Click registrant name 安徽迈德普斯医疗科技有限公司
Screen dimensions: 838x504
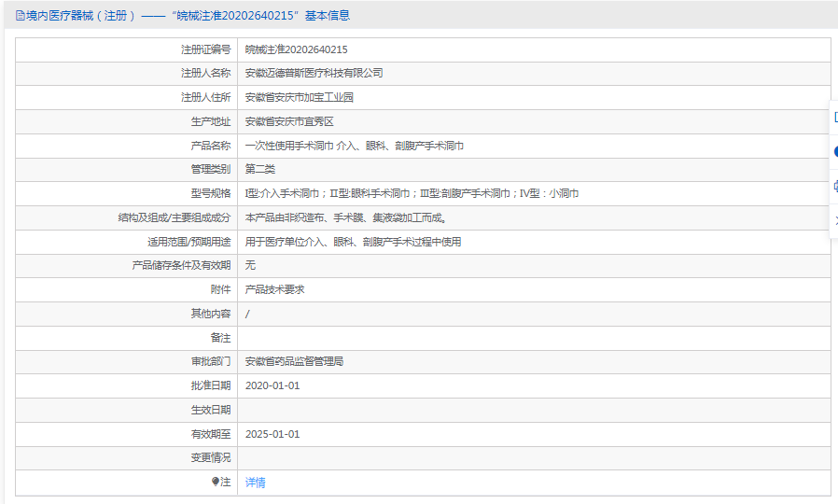(314, 73)
